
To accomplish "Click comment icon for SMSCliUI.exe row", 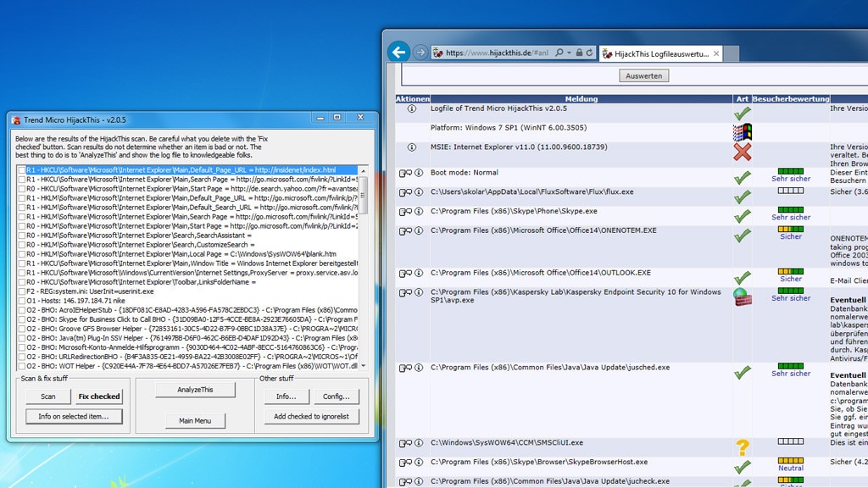I will [406, 443].
